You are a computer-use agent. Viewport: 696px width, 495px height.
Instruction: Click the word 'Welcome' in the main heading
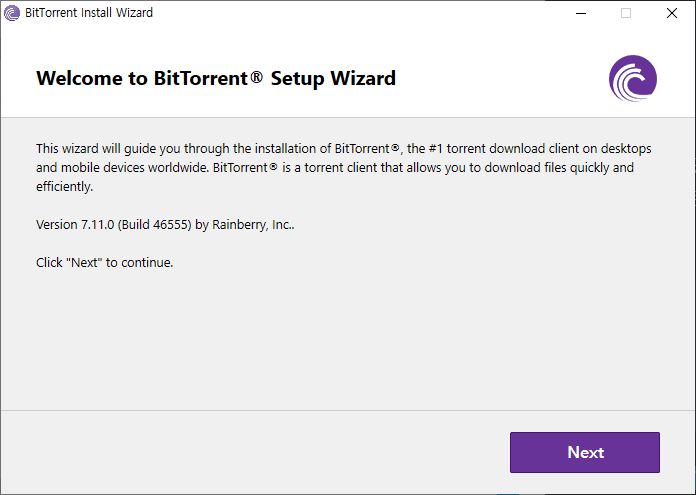tap(79, 79)
